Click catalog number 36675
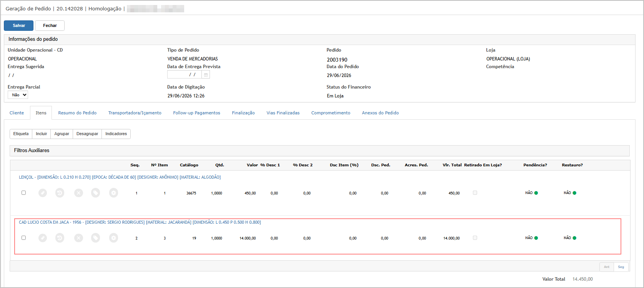The image size is (644, 288). (191, 193)
